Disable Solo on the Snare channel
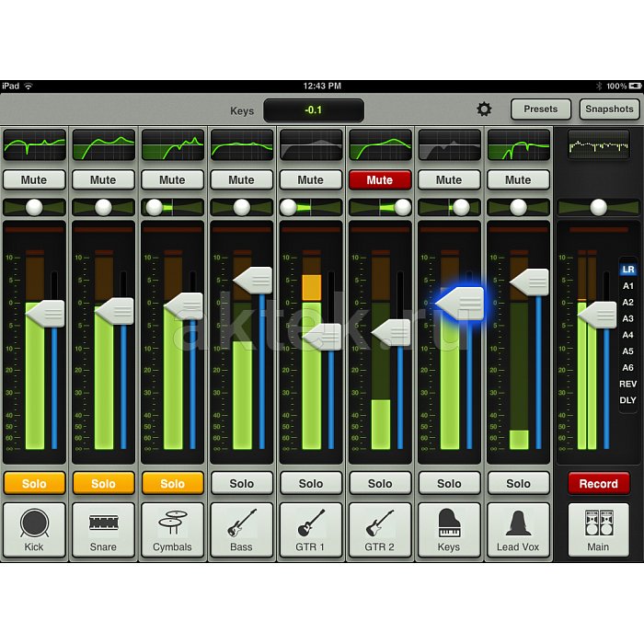The height and width of the screenshot is (644, 644). pyautogui.click(x=103, y=483)
